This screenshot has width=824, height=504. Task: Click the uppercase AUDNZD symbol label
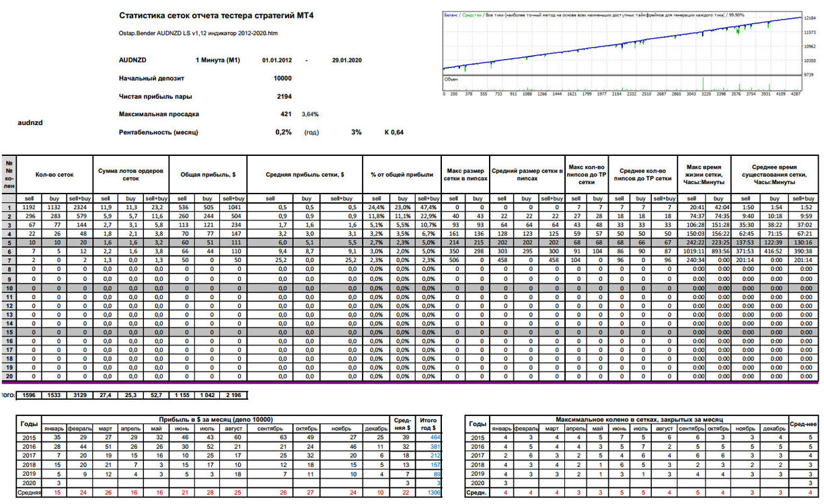coord(133,60)
